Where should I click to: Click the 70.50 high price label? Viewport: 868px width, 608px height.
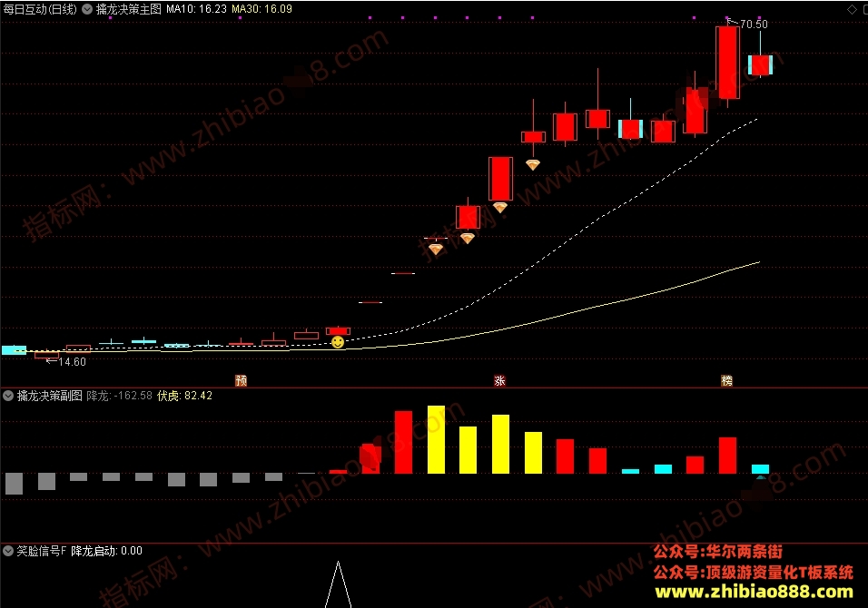tap(754, 25)
